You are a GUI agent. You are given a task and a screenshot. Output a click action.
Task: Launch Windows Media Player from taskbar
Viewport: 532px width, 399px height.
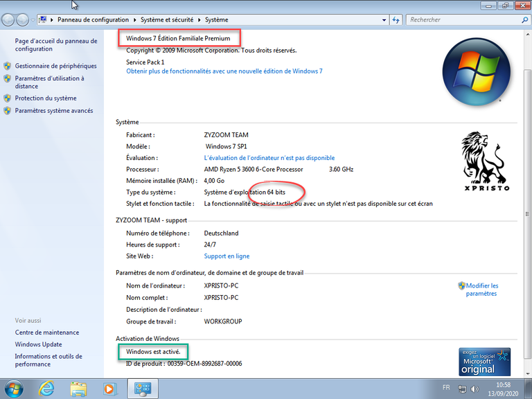(x=109, y=389)
